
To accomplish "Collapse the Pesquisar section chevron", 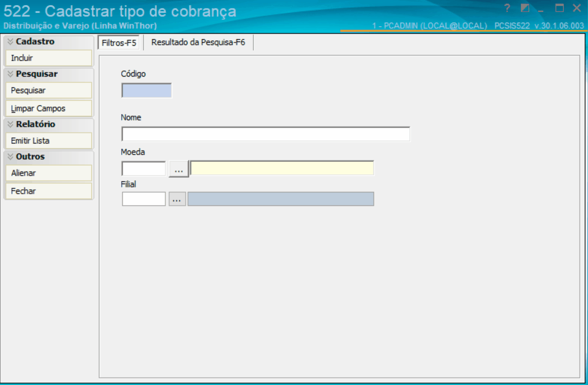I will [x=11, y=74].
